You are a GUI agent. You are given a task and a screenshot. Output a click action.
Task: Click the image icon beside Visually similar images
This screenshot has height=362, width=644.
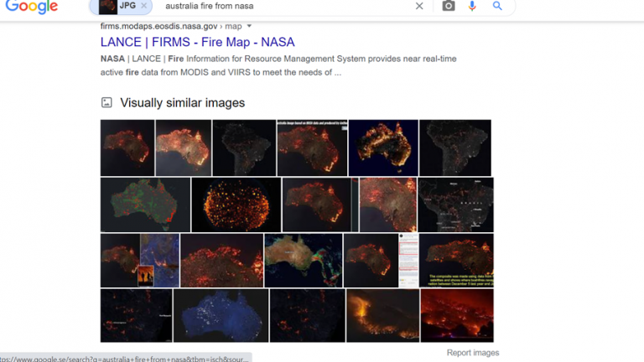106,102
